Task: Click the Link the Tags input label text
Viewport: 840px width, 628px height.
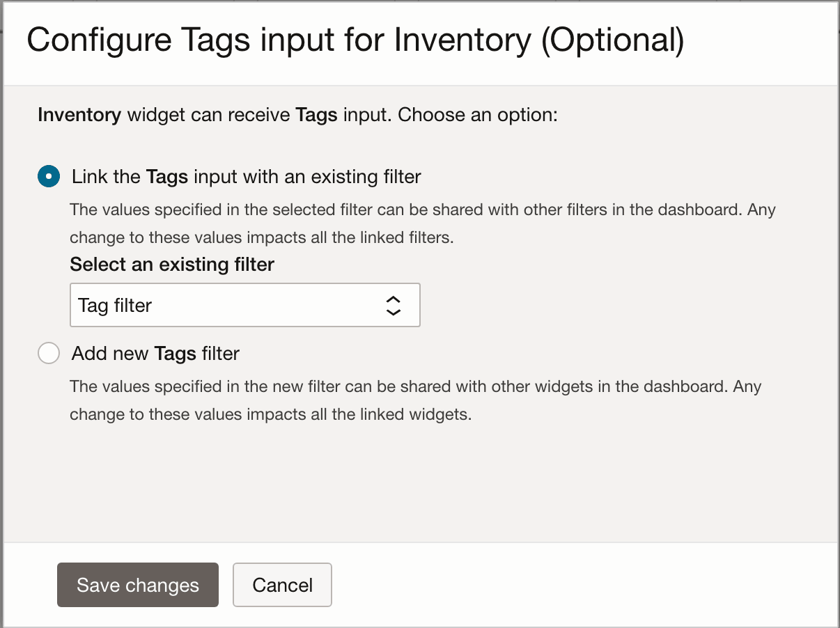Action: click(x=245, y=176)
